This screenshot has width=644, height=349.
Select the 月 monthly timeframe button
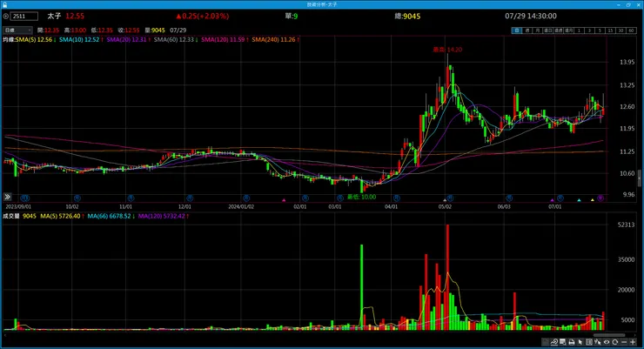click(537, 30)
